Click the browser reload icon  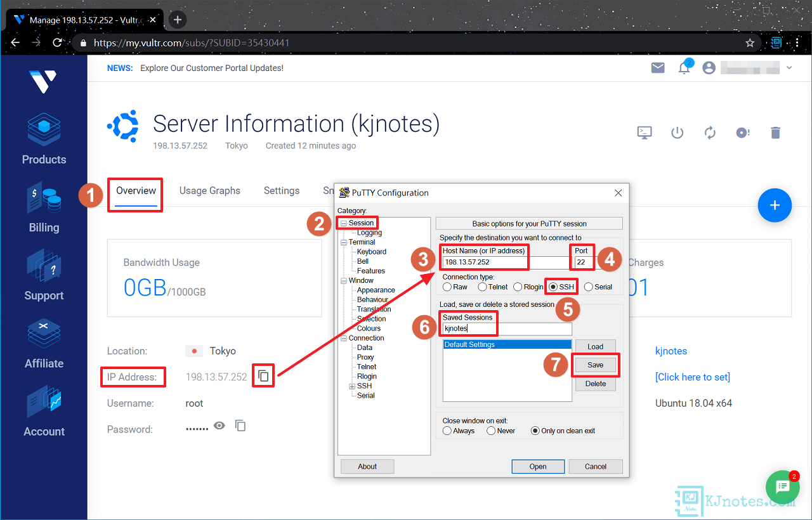pyautogui.click(x=57, y=42)
